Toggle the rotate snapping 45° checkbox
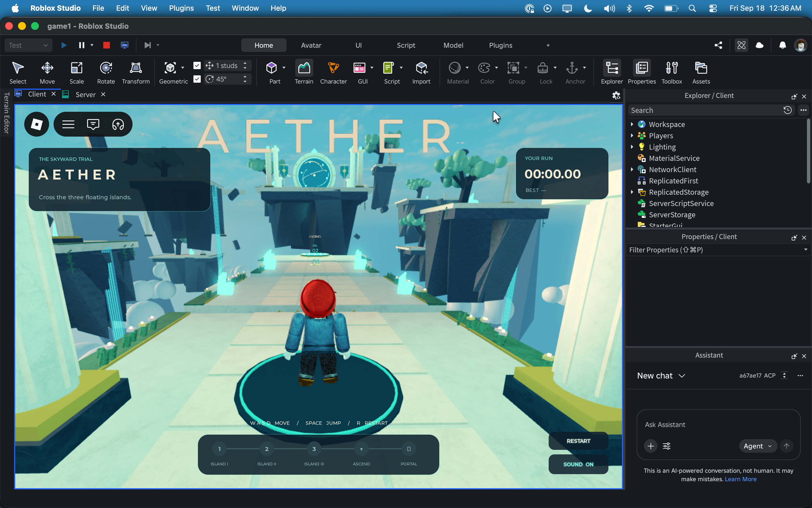 coord(197,79)
